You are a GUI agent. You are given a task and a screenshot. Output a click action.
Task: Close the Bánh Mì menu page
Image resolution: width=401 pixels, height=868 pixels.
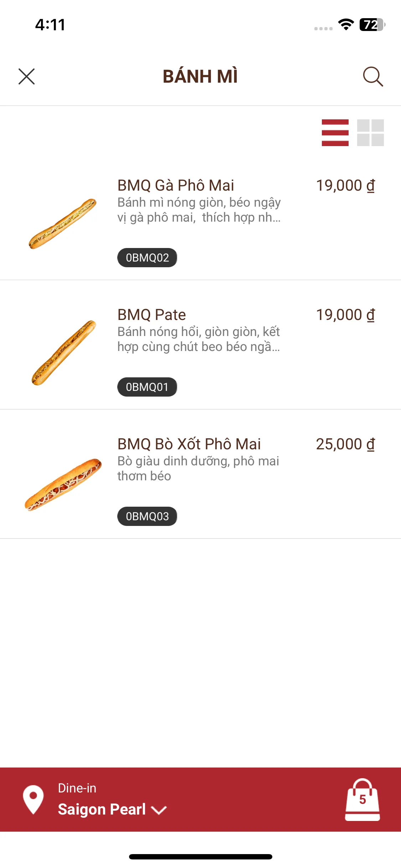[27, 77]
